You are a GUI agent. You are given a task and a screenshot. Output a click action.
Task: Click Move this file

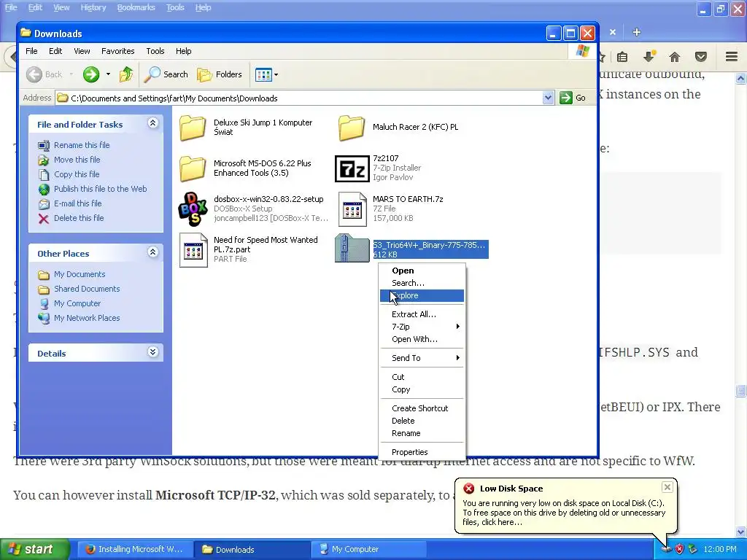click(77, 160)
